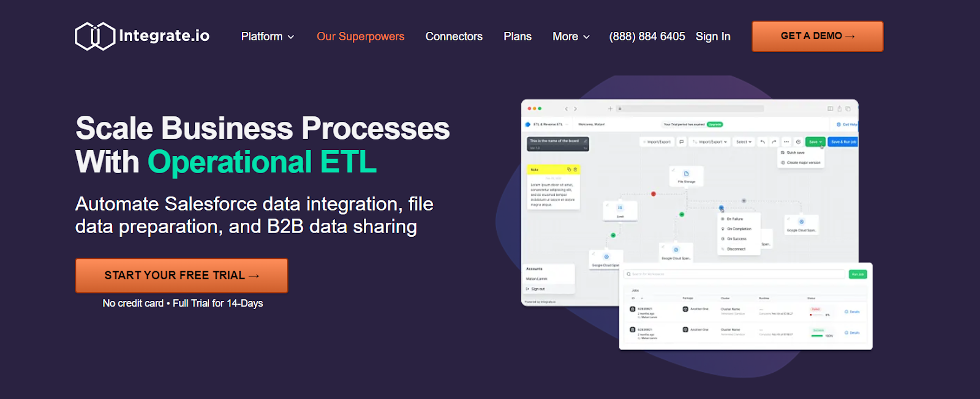Expand the More menu
The image size is (980, 399).
pyautogui.click(x=571, y=37)
